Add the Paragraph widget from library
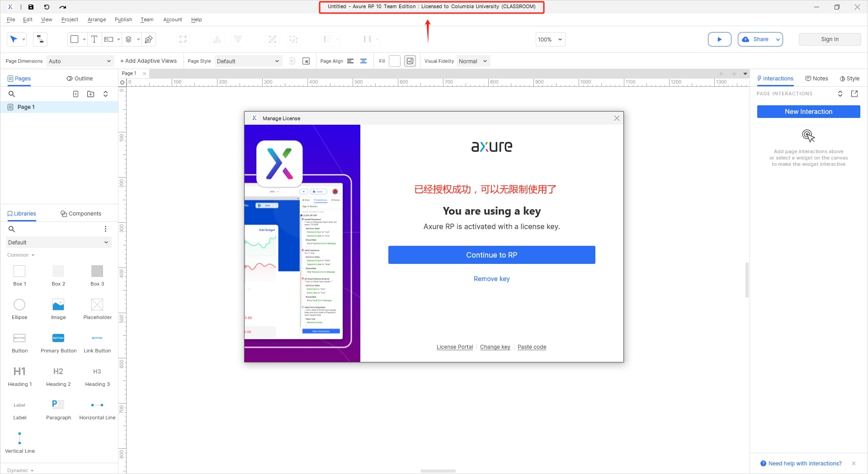The height and width of the screenshot is (474, 868). 58,409
